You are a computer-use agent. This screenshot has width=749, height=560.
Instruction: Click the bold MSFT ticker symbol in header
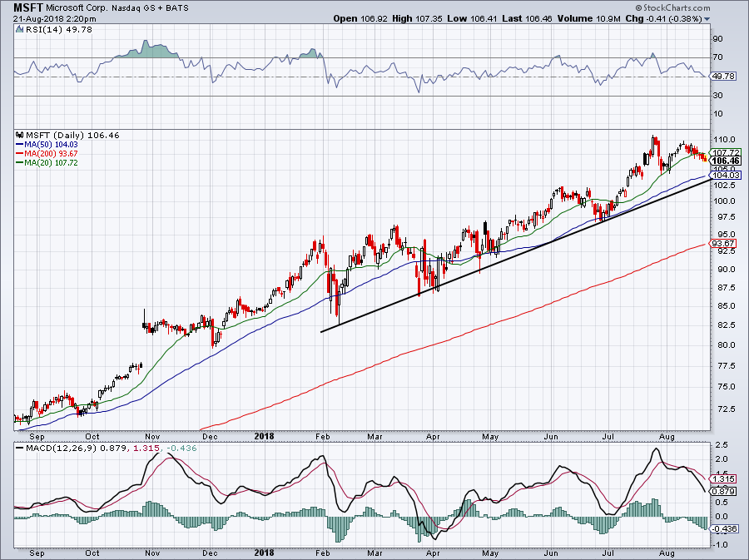28,7
